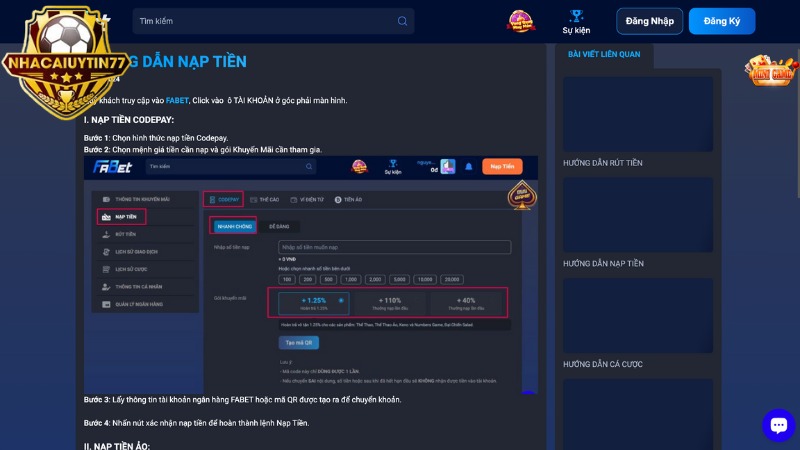This screenshot has height=450, width=800.
Task: Choose the 500 quick amount chip
Action: pyautogui.click(x=329, y=280)
